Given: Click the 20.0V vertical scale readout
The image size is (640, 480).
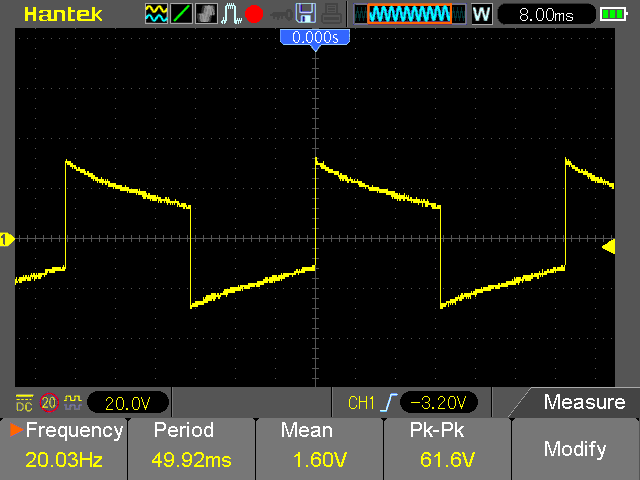Looking at the screenshot, I should (128, 403).
